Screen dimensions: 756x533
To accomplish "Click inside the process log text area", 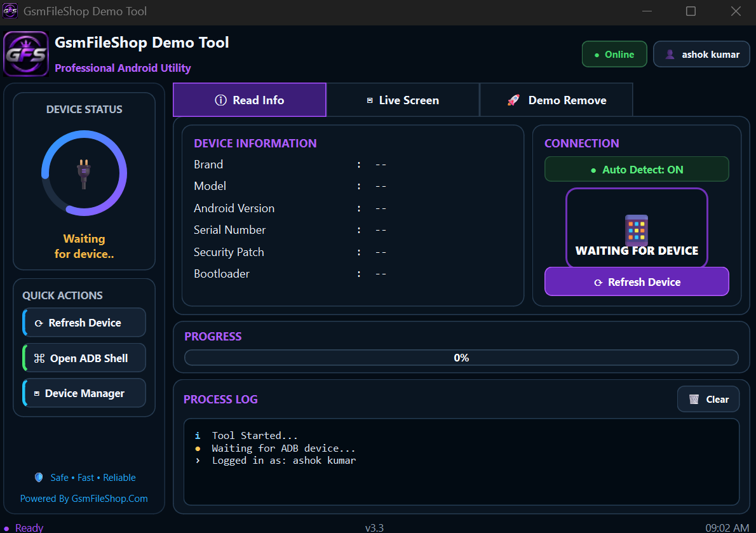I will pos(461,462).
